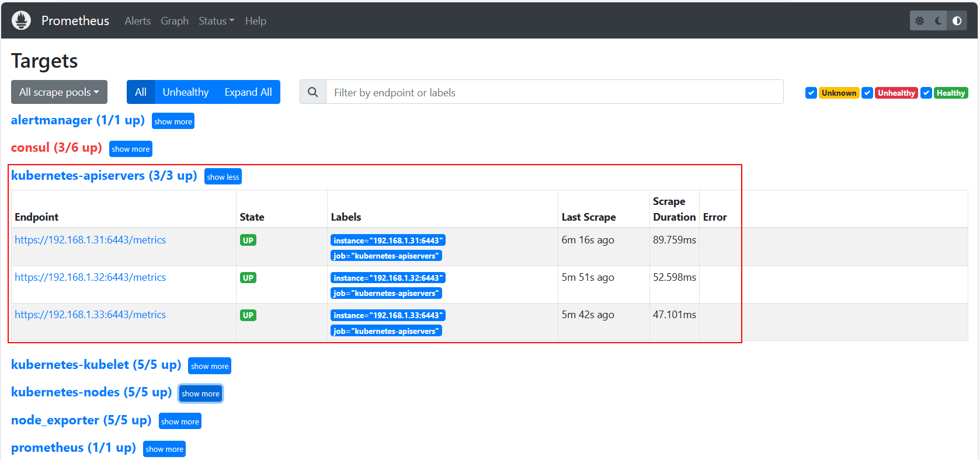The height and width of the screenshot is (460, 980).
Task: Click the 89.759ms scrape duration
Action: click(675, 240)
